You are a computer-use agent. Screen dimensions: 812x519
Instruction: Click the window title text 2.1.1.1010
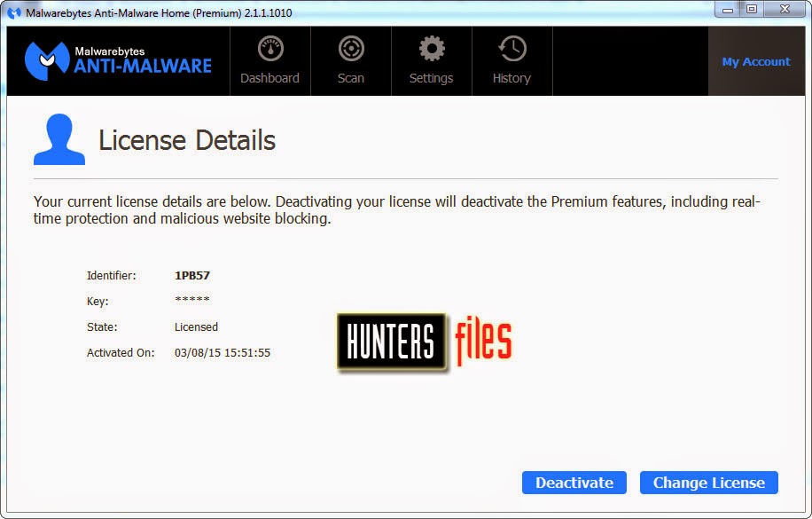click(269, 13)
